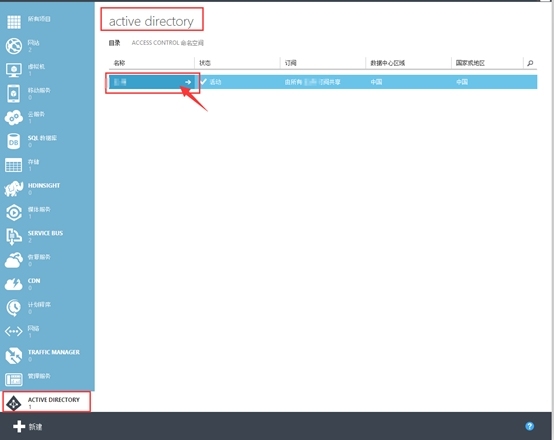Select the Traffic Manager icon in sidebar
This screenshot has width=554, height=440.
[14, 356]
